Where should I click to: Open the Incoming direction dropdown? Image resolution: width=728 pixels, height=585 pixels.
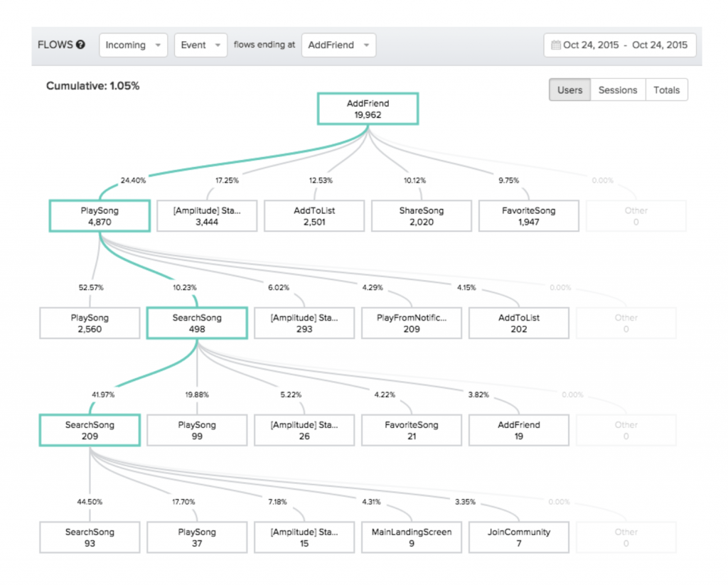coord(133,45)
